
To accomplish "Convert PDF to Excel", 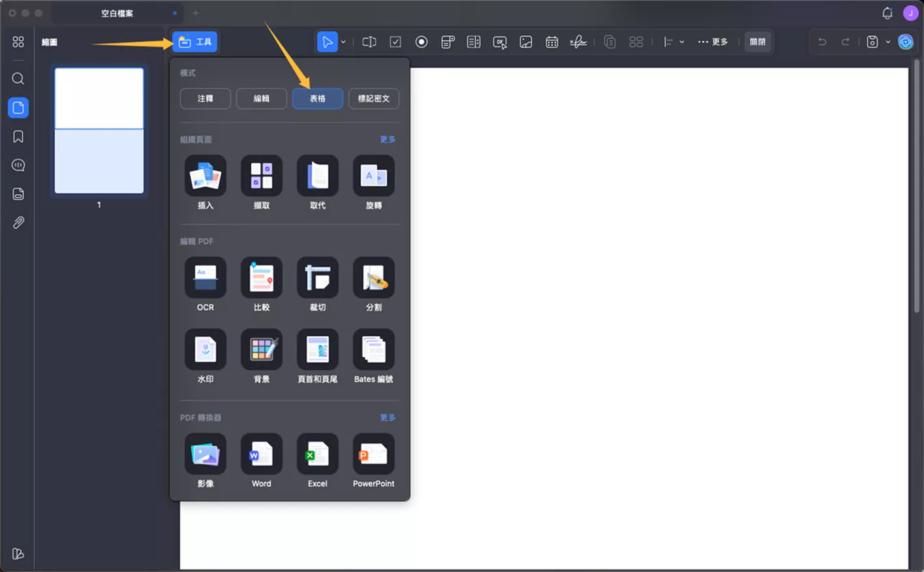I will pyautogui.click(x=318, y=460).
